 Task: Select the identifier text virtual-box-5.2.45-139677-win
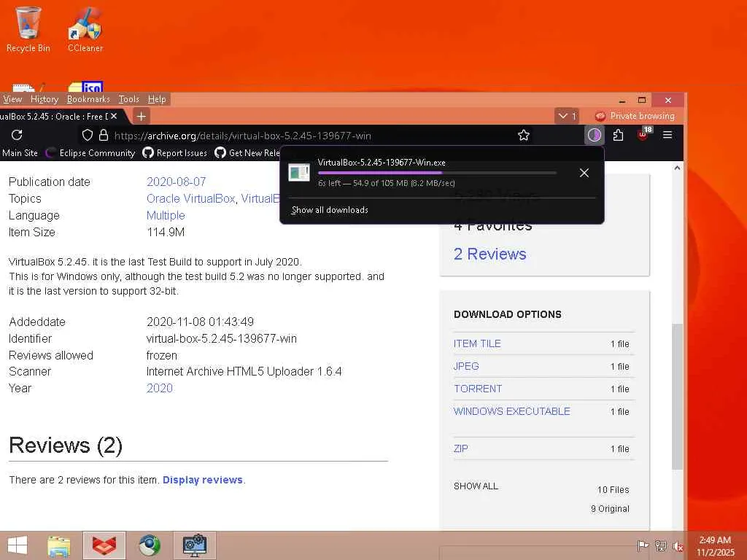tap(222, 338)
